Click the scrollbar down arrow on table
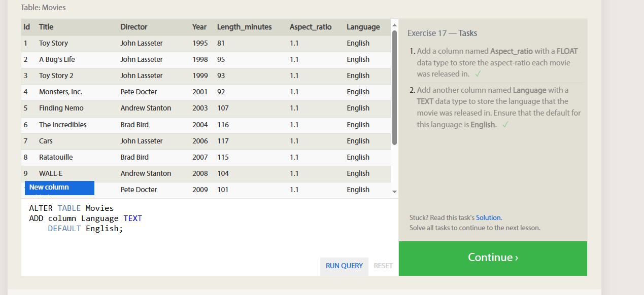This screenshot has width=644, height=295. click(394, 192)
